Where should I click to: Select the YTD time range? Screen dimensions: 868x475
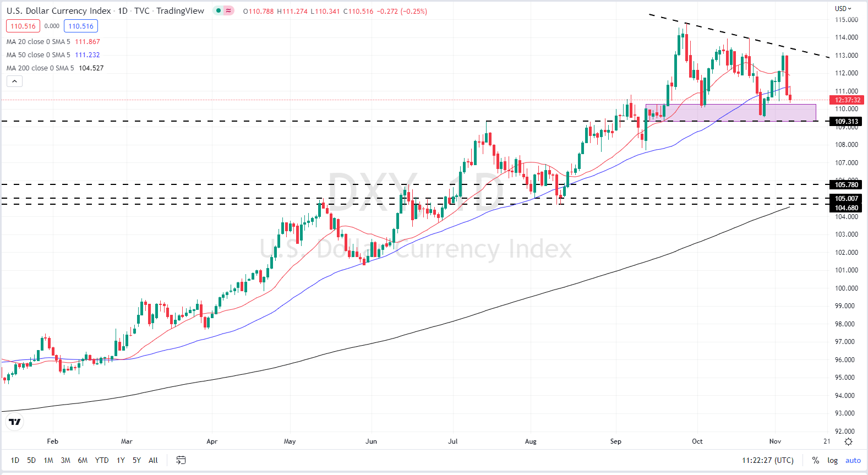point(102,460)
